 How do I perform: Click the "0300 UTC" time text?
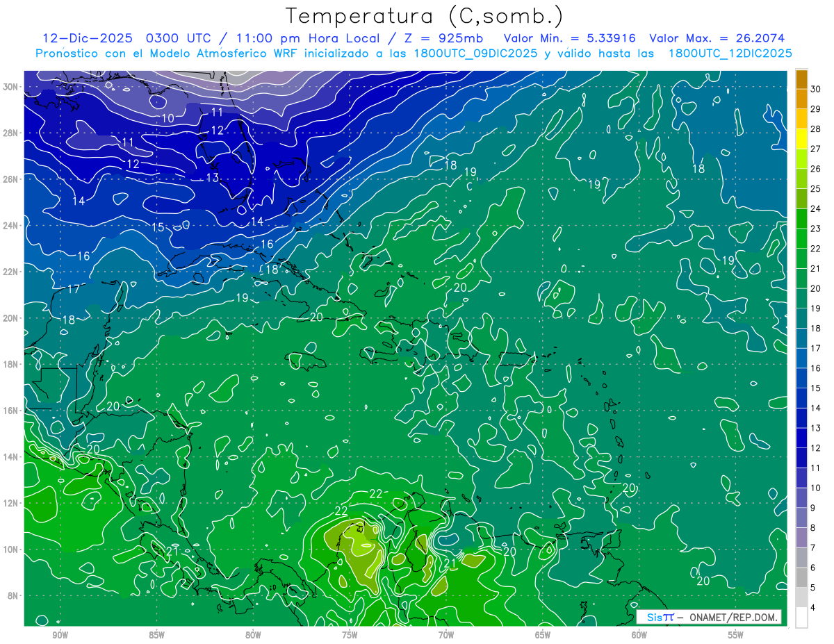pyautogui.click(x=179, y=38)
